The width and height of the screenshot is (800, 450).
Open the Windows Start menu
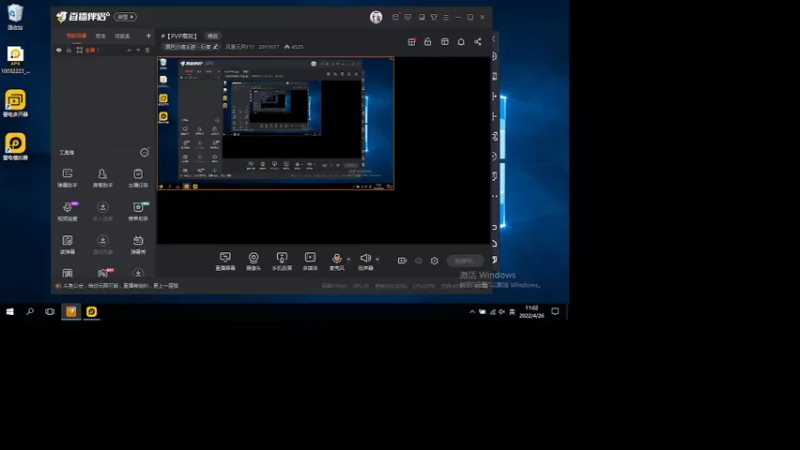[10, 311]
